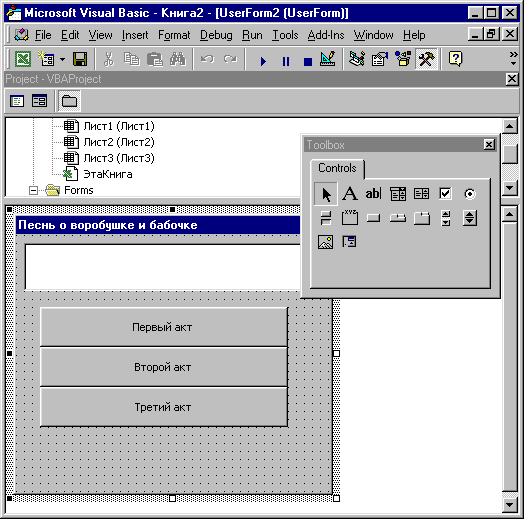This screenshot has height=519, width=524.
Task: Open the Insert menu
Action: click(135, 35)
